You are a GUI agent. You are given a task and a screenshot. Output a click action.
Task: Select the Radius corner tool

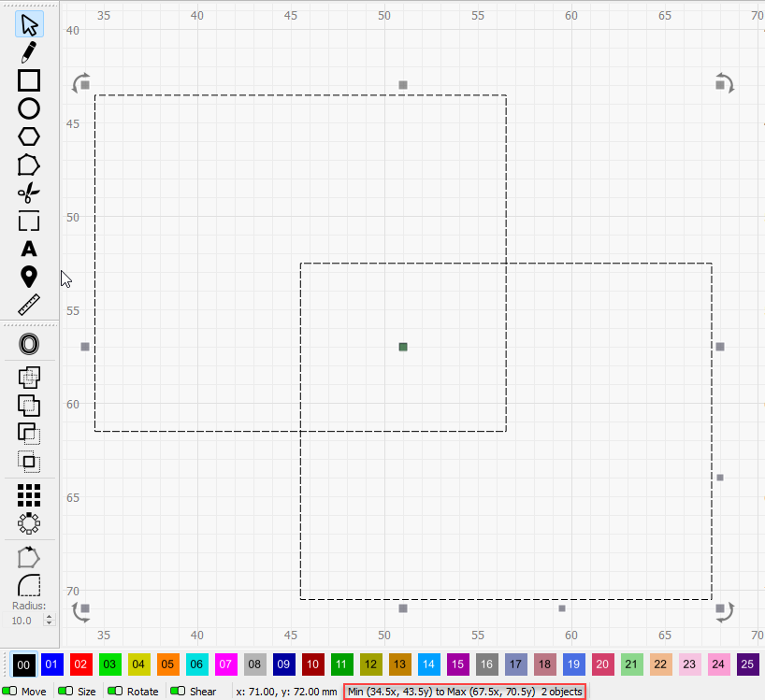click(x=29, y=586)
